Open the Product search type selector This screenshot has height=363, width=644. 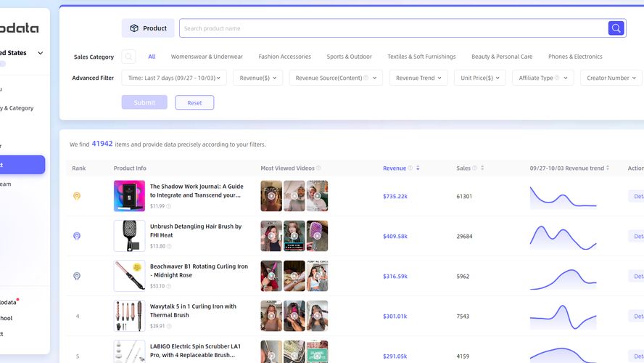click(x=148, y=28)
